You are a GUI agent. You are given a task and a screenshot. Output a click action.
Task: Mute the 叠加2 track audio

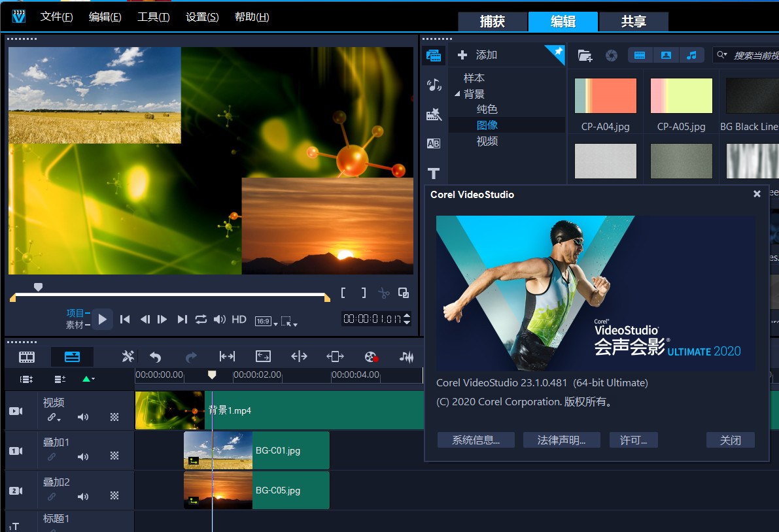(83, 496)
